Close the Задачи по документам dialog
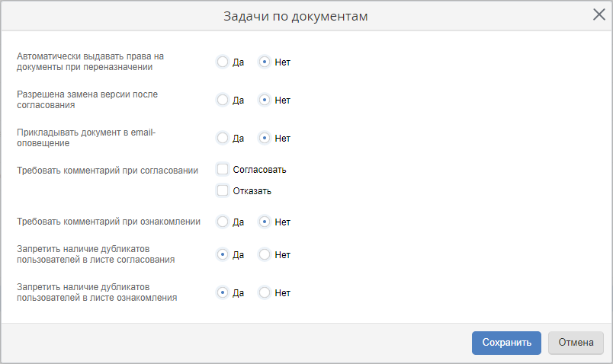This screenshot has width=613, height=364. pyautogui.click(x=599, y=15)
